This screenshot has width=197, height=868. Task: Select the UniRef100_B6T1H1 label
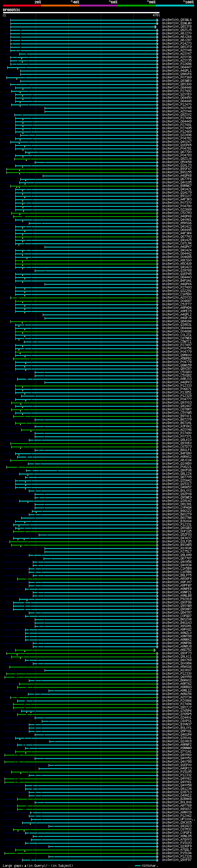tap(177, 423)
